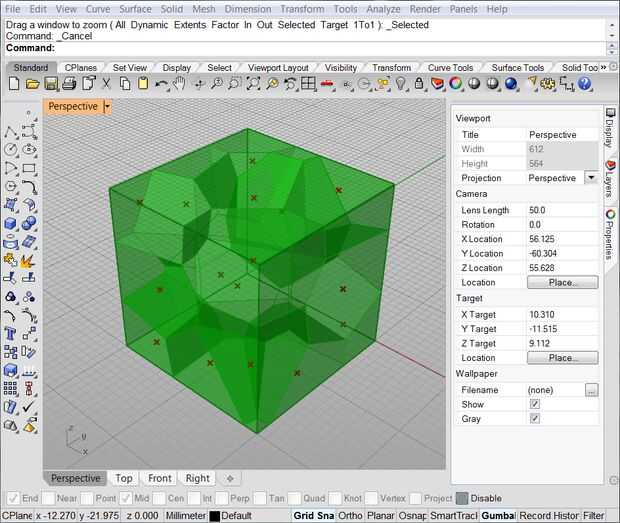Click the light bulb Hide objects icon

tap(401, 84)
